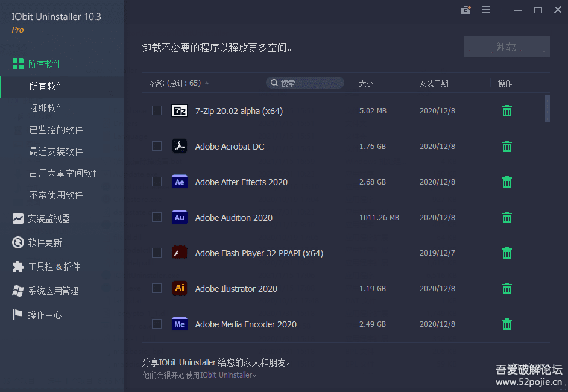Expand the 工具栏 & 插件 section

point(54,267)
